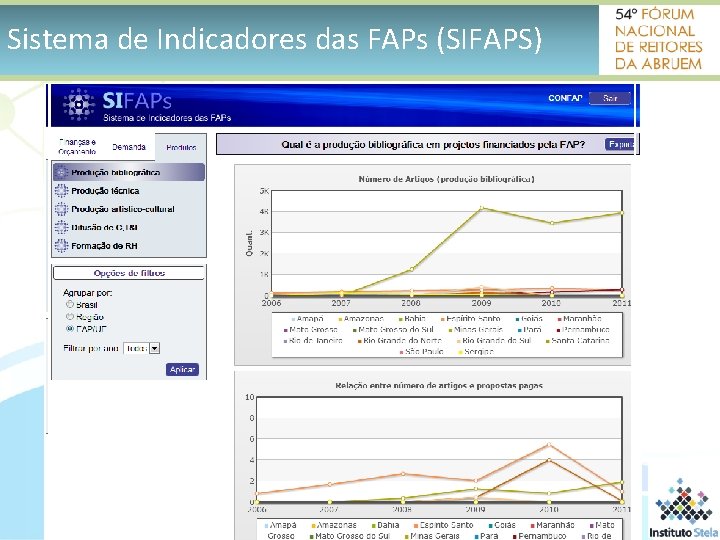
Task: Click the Produção técnica menu icon
Action: [x=61, y=191]
